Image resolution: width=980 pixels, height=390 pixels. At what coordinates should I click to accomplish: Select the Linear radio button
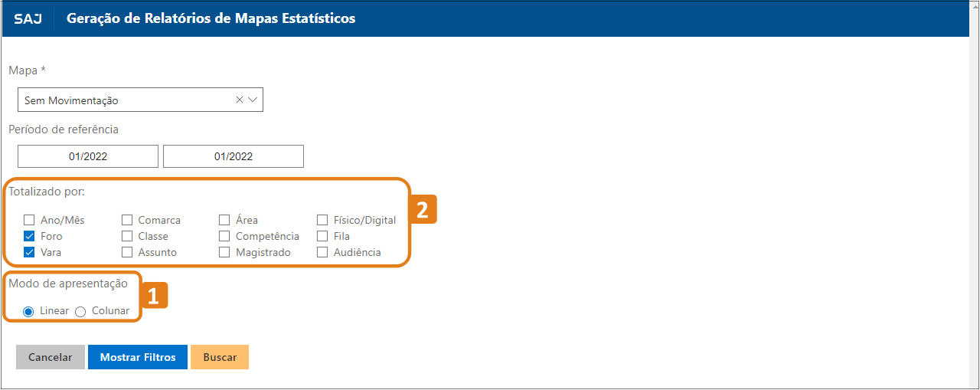pos(28,311)
